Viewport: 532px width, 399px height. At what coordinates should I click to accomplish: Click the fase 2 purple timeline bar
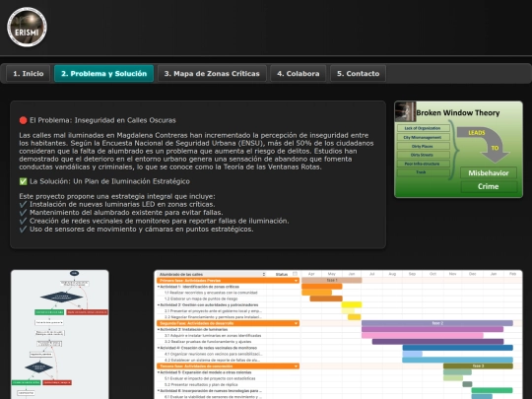(x=437, y=323)
